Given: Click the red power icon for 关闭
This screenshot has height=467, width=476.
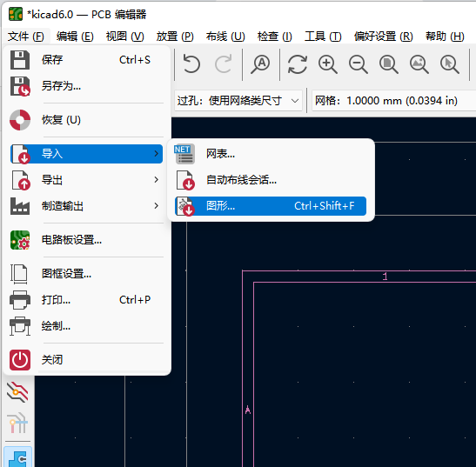Looking at the screenshot, I should pos(20,360).
